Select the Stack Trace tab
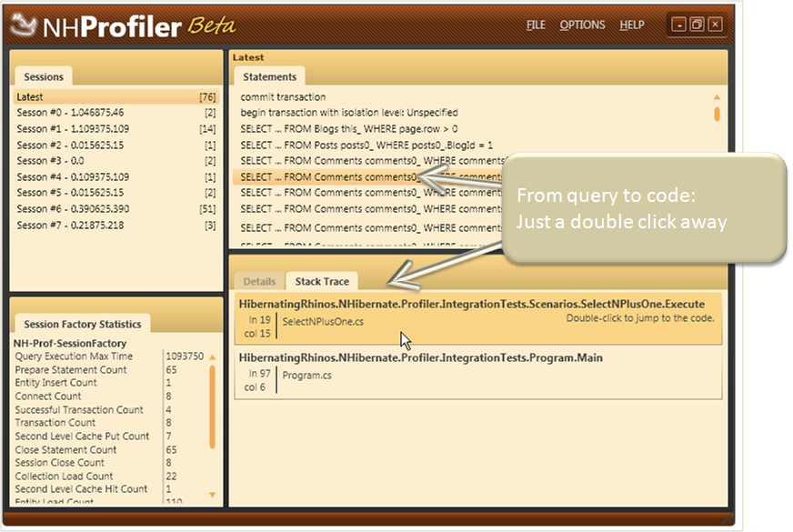793x532 pixels. click(322, 282)
